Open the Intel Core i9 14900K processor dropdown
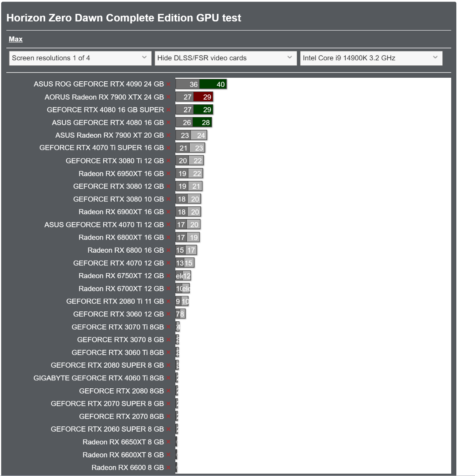The height and width of the screenshot is (476, 475). click(x=371, y=58)
